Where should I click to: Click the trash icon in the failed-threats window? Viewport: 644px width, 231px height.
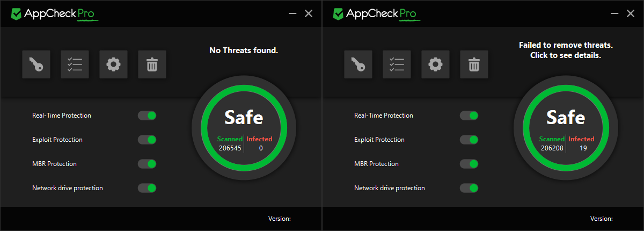point(474,64)
